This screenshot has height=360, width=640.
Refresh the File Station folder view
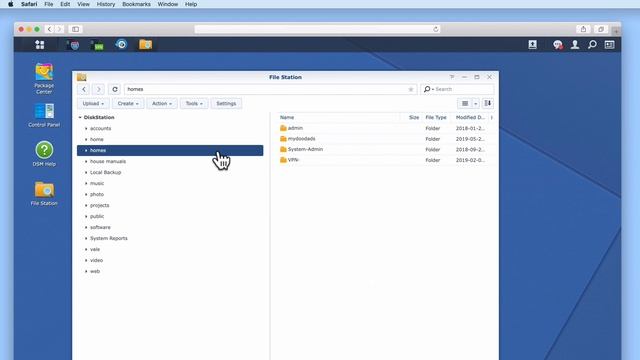pyautogui.click(x=115, y=89)
